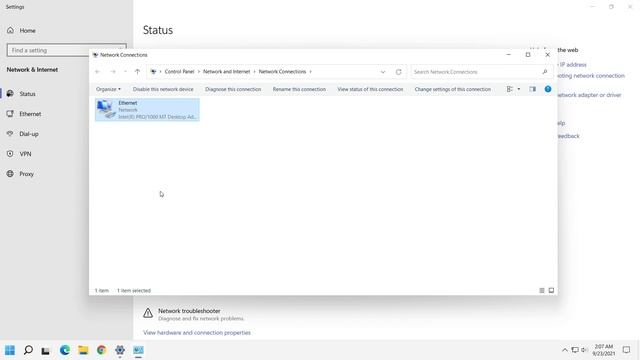Expand the chevron after Control Panel breadcrumb
The height and width of the screenshot is (360, 640).
[199, 72]
